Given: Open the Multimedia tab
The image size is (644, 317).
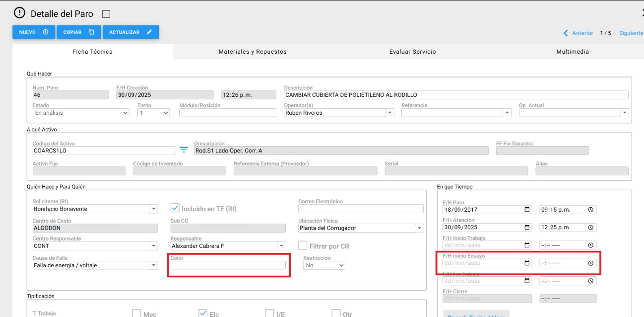Looking at the screenshot, I should [x=572, y=52].
